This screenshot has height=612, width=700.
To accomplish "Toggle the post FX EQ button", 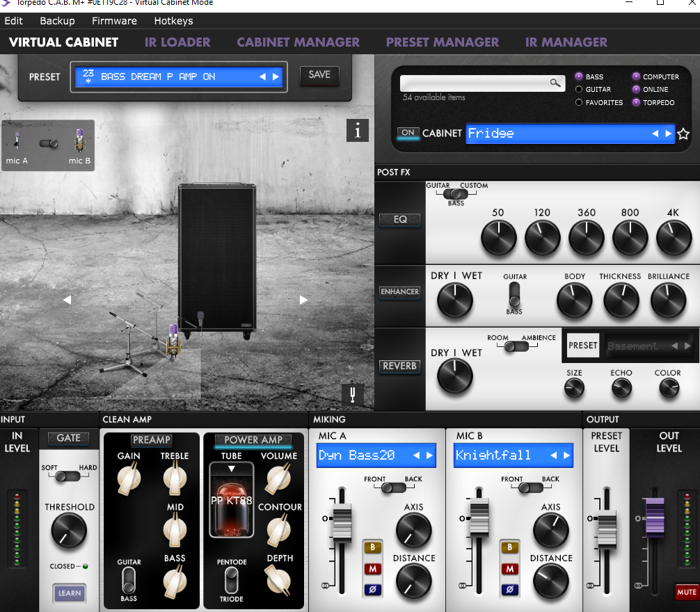I will pyautogui.click(x=399, y=219).
